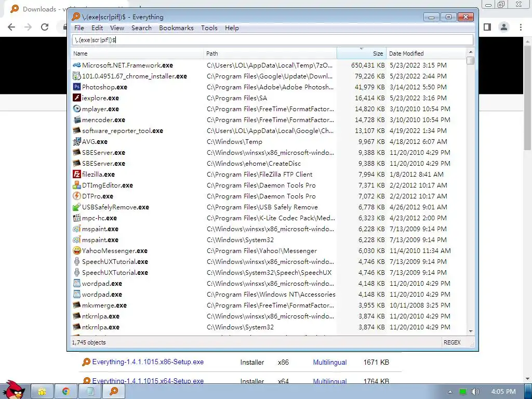
Task: Click SpeechUXTutorial.exe microphone icon in System32\Speech row
Action: click(x=77, y=272)
